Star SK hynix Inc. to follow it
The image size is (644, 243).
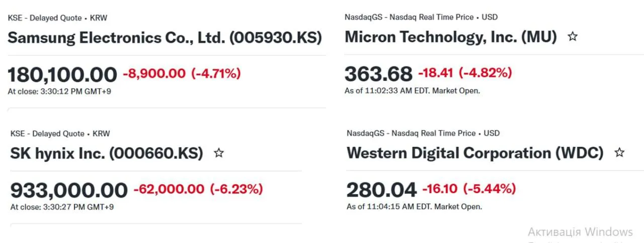tap(219, 153)
